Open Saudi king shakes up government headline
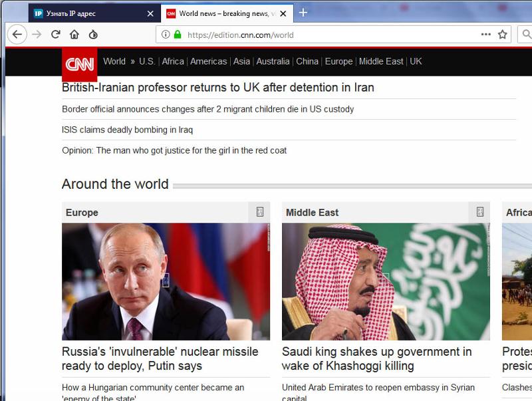 click(376, 358)
